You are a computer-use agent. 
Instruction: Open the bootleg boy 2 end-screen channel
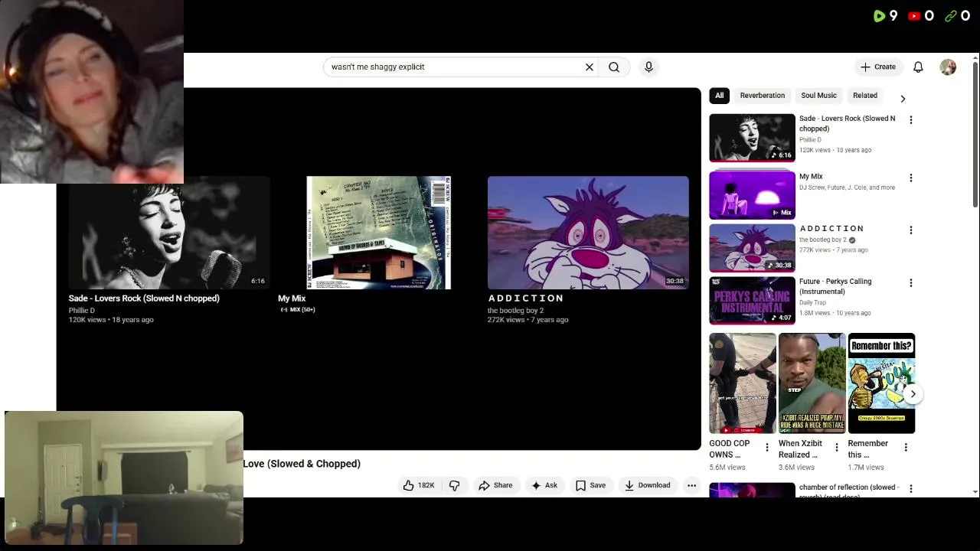click(x=515, y=311)
